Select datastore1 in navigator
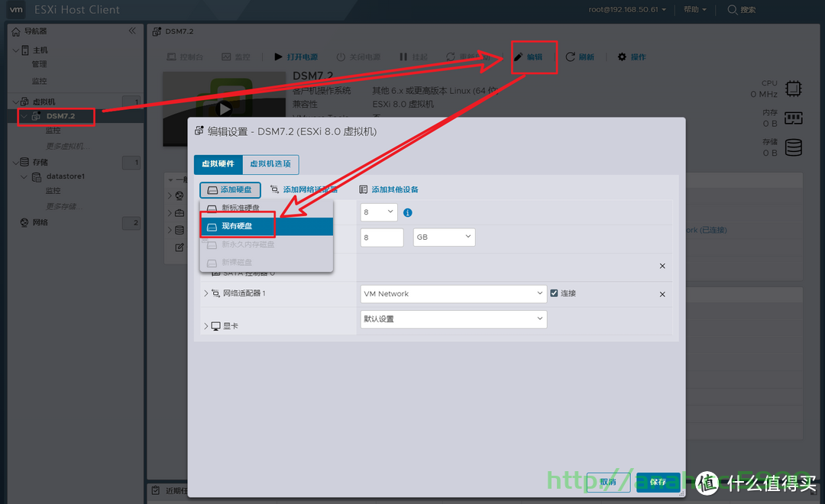This screenshot has height=504, width=825. tap(65, 176)
